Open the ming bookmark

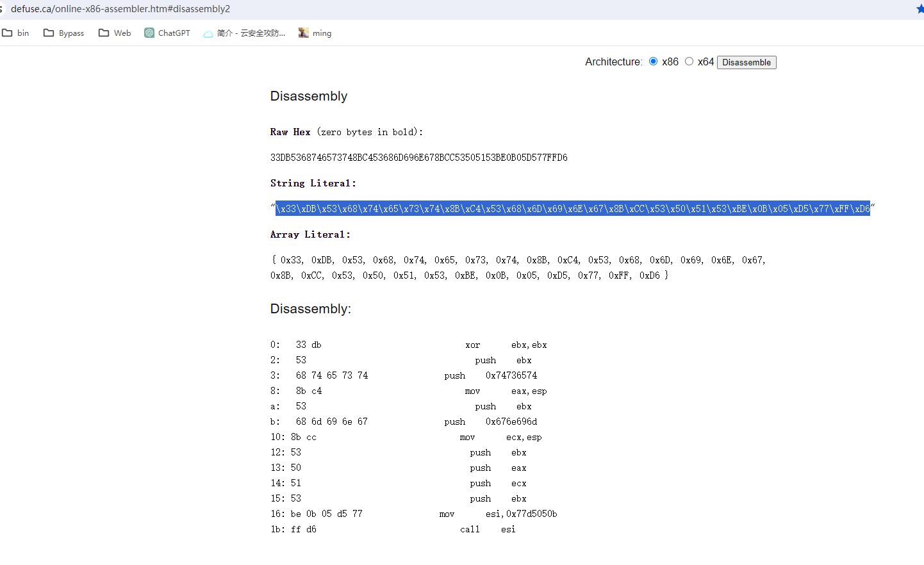click(315, 33)
